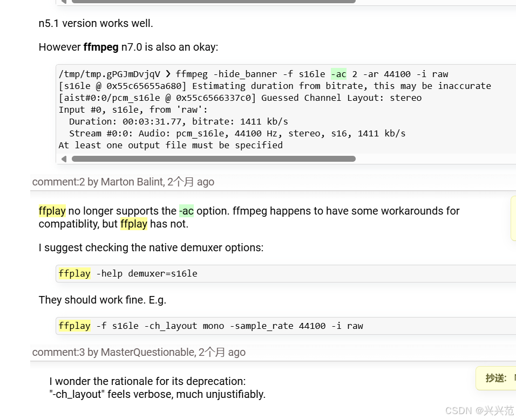Click line 'Estimating duration from bitrate'
The height and width of the screenshot is (420, 516).
coord(275,86)
